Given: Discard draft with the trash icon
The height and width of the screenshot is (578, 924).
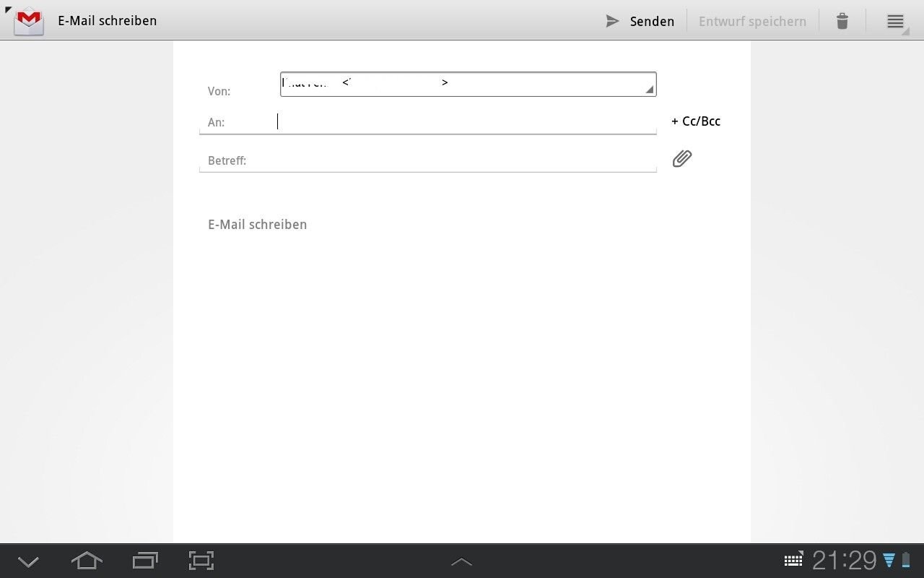Looking at the screenshot, I should point(842,21).
